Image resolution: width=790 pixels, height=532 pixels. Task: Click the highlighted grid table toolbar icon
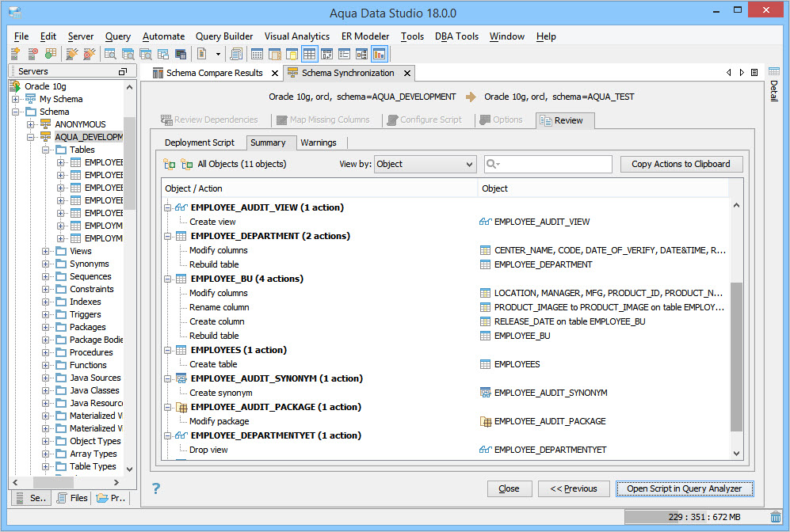coord(309,53)
